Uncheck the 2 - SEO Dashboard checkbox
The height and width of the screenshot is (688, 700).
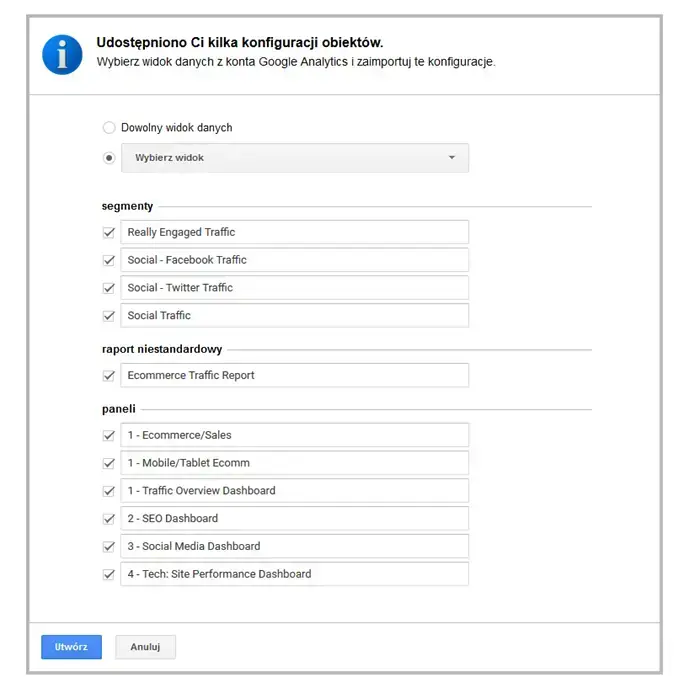click(x=109, y=519)
